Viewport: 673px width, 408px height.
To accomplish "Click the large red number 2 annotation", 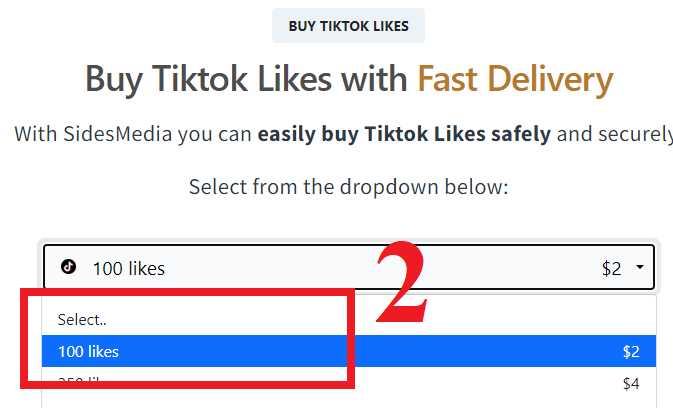I will pyautogui.click(x=402, y=282).
